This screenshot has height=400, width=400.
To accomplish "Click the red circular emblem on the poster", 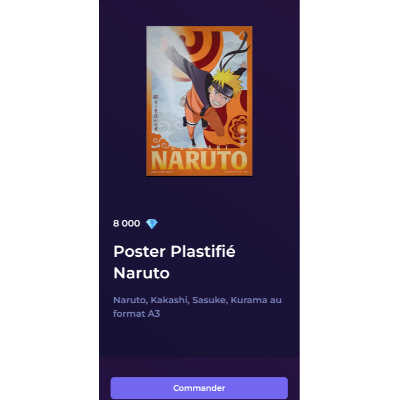I will tap(239, 131).
